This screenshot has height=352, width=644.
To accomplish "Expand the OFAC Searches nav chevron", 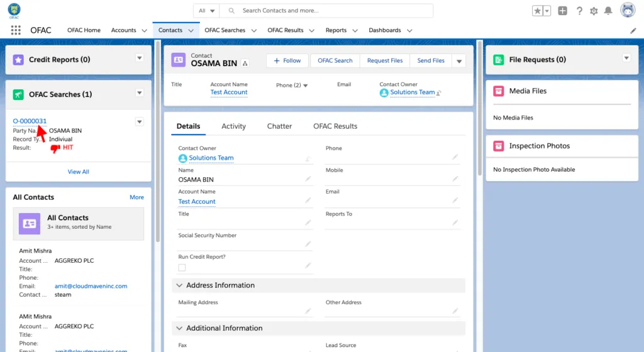I will coord(254,31).
